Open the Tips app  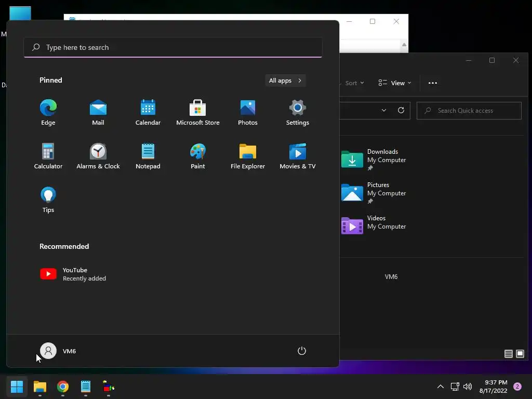(x=48, y=200)
